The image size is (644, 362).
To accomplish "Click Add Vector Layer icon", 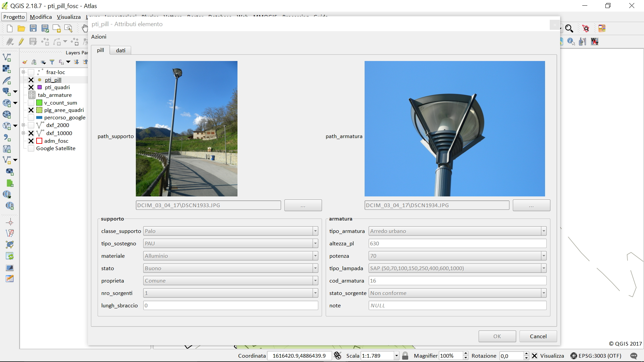I will [x=7, y=57].
